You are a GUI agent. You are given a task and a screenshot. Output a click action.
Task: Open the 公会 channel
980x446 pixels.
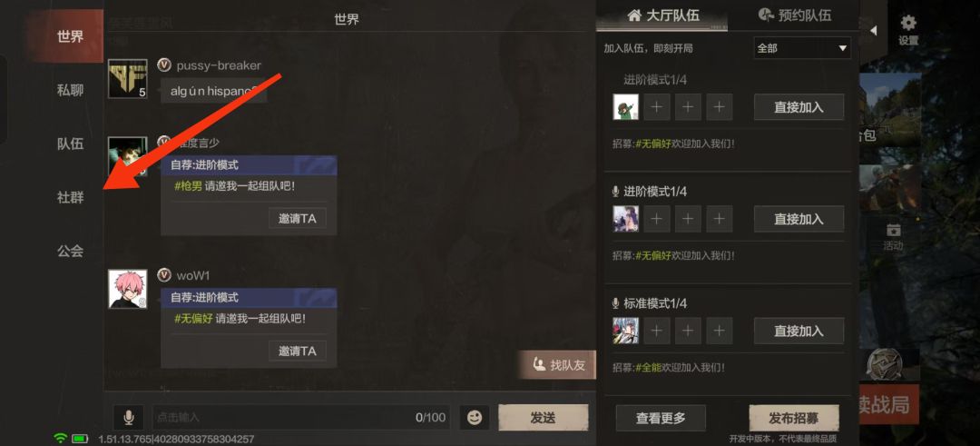(70, 251)
